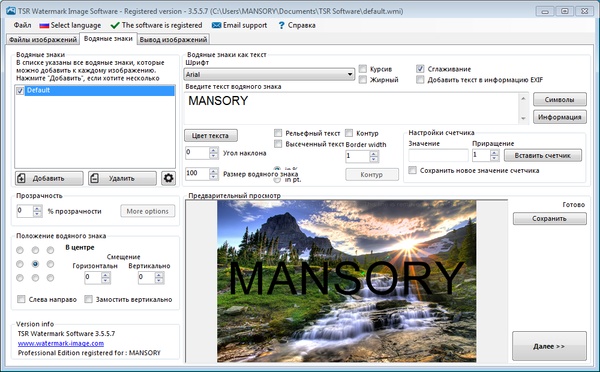The width and height of the screenshot is (600, 372).
Task: Increase the Размер водяного знака value
Action: tap(214, 171)
